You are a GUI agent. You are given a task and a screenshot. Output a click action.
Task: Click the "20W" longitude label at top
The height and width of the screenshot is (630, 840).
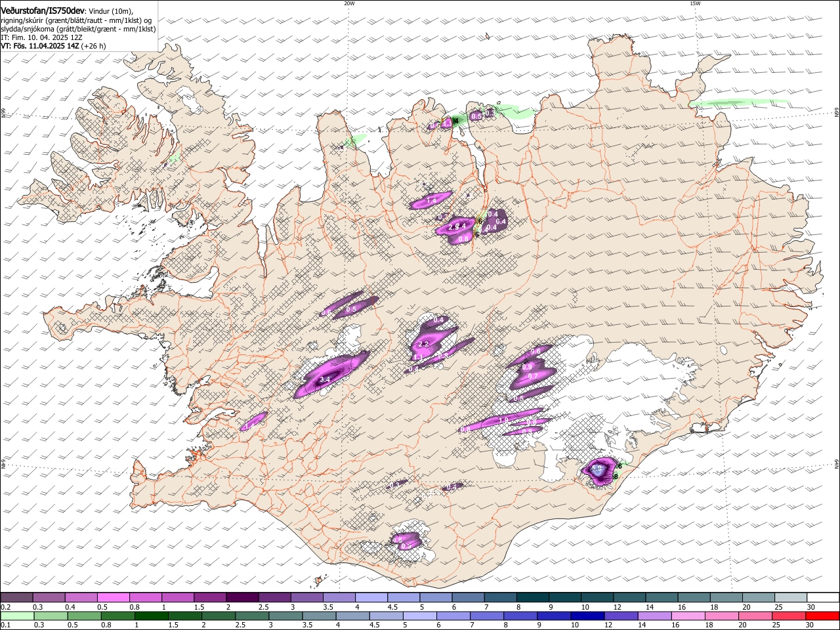349,3
